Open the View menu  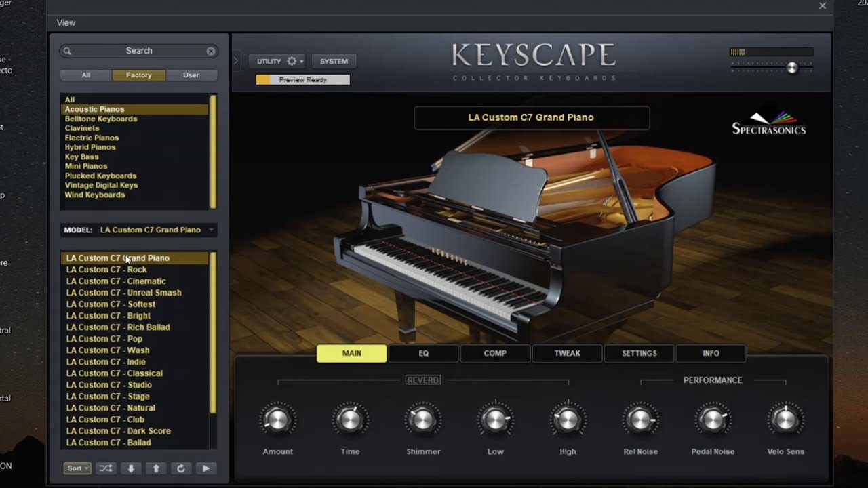tap(66, 22)
